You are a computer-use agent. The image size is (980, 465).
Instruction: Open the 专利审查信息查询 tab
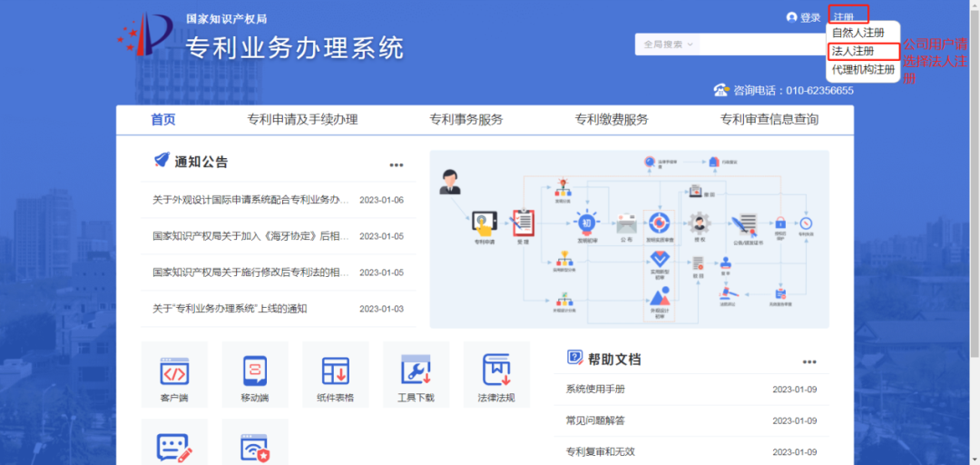point(769,120)
